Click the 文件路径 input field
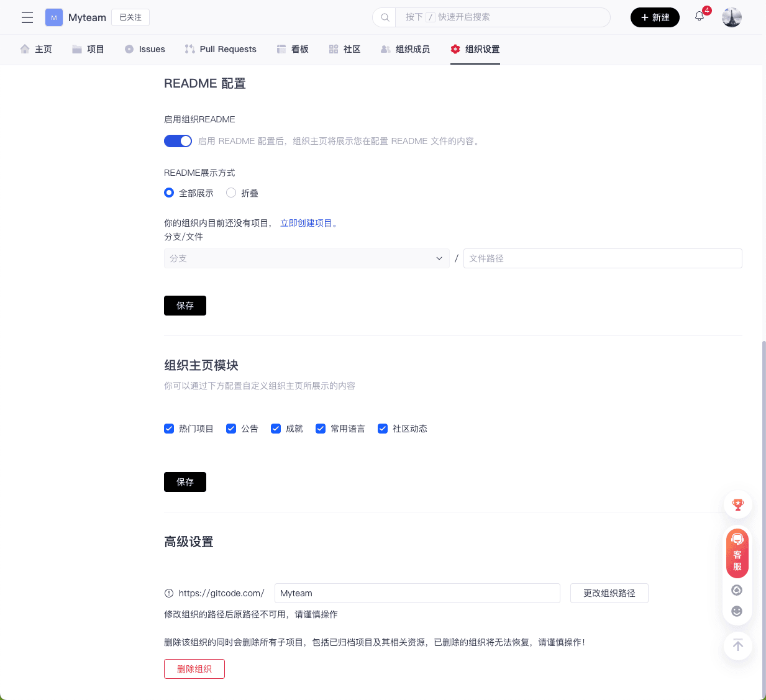 [x=602, y=258]
